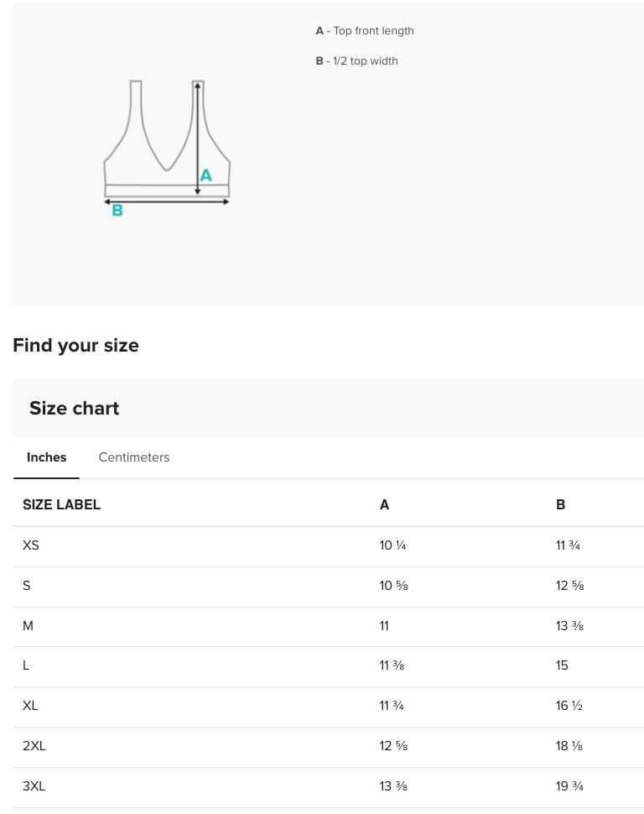Screen dimensions: 644x814
Task: Click the A - Top front length label
Action: (x=365, y=30)
